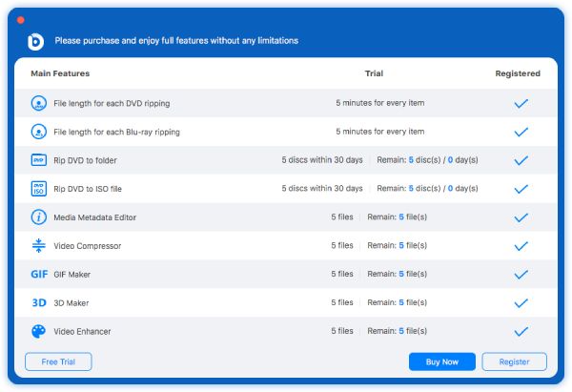The image size is (572, 392).
Task: Click '5 files' in Video Enhancer row
Action: coord(342,331)
